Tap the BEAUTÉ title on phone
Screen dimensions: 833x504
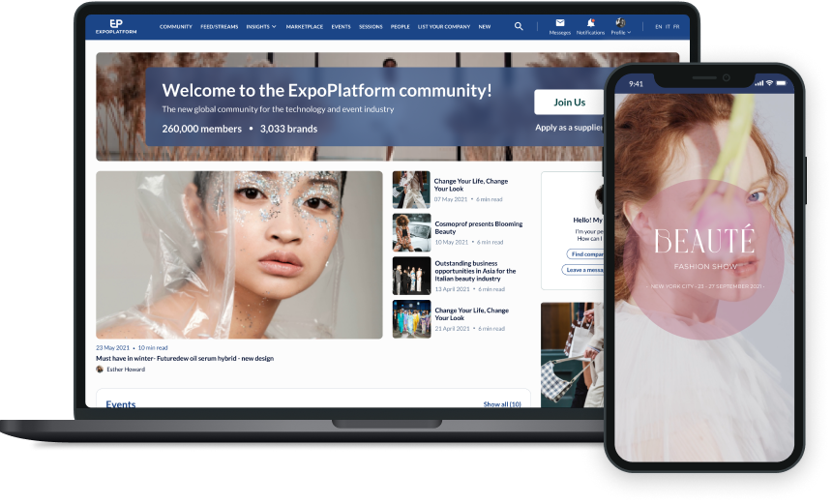click(704, 241)
